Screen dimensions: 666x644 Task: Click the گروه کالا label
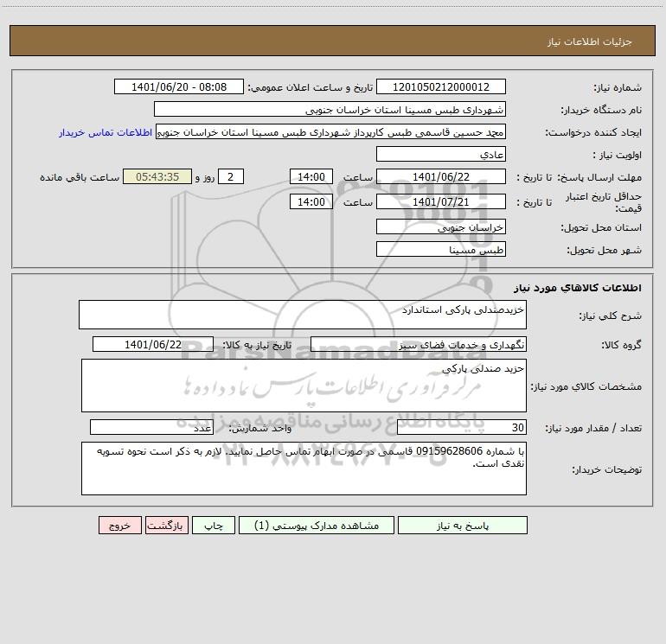coord(621,346)
